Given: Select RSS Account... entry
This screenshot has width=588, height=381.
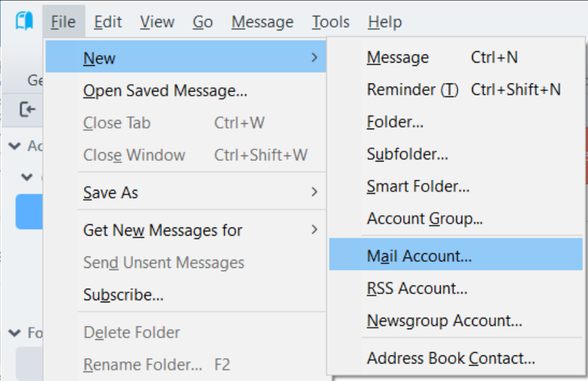Looking at the screenshot, I should (416, 289).
